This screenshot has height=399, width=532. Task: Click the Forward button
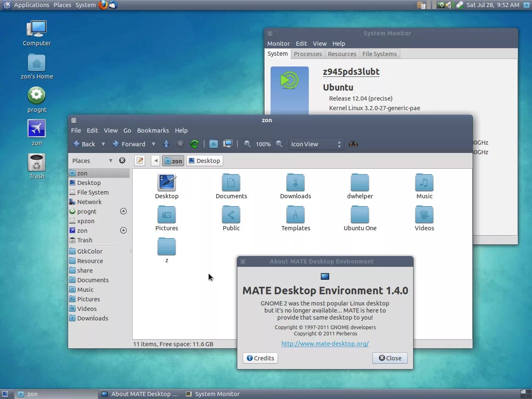(129, 144)
